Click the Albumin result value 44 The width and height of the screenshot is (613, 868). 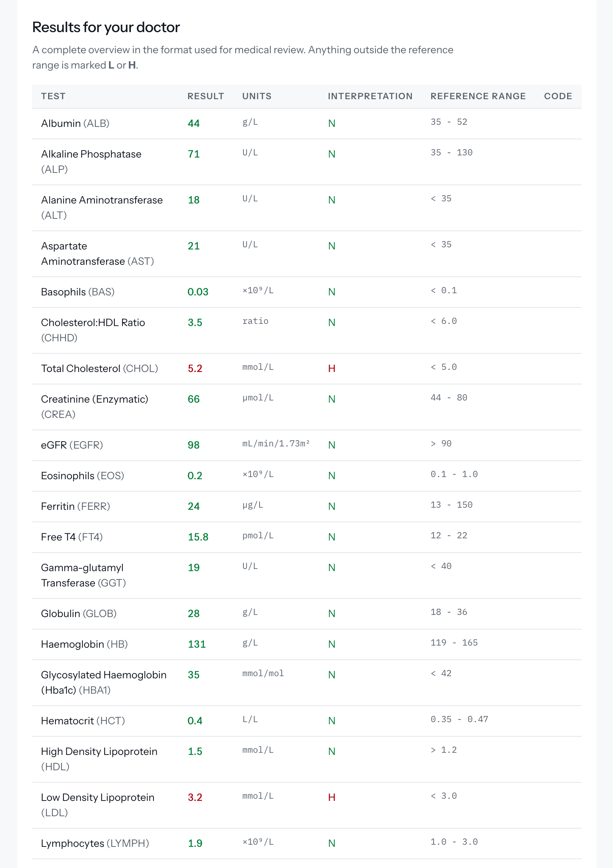(x=194, y=123)
